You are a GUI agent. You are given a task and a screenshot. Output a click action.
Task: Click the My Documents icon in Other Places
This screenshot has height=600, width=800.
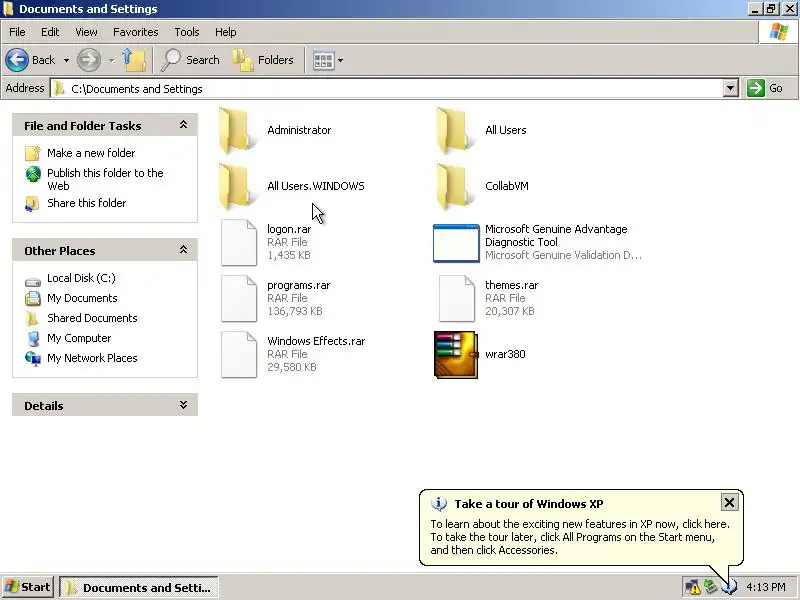[33, 298]
